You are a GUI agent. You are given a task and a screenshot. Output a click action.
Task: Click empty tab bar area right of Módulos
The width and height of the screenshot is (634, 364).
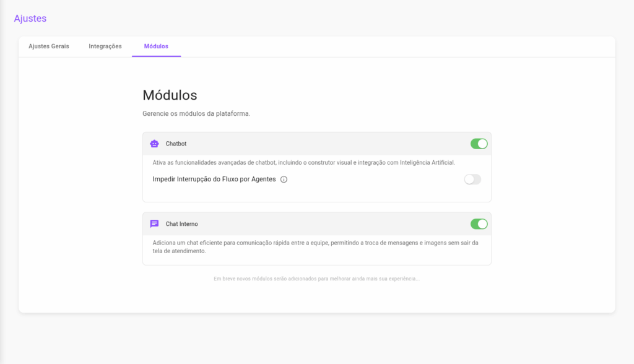pos(396,46)
